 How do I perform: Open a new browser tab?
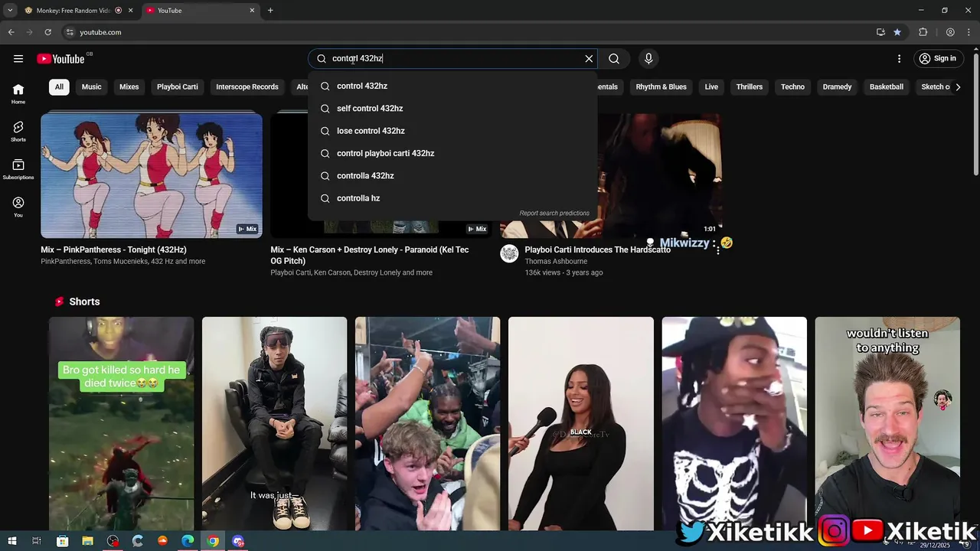(270, 11)
